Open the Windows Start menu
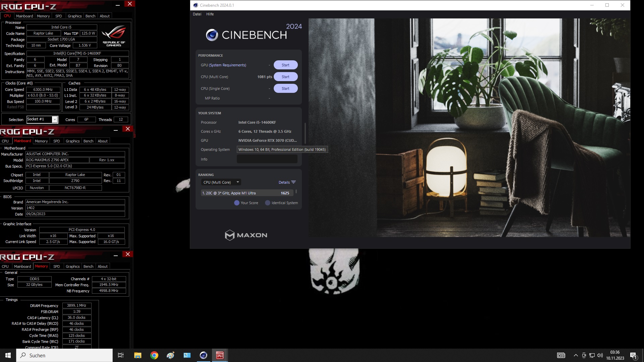This screenshot has width=644, height=362. [x=8, y=355]
